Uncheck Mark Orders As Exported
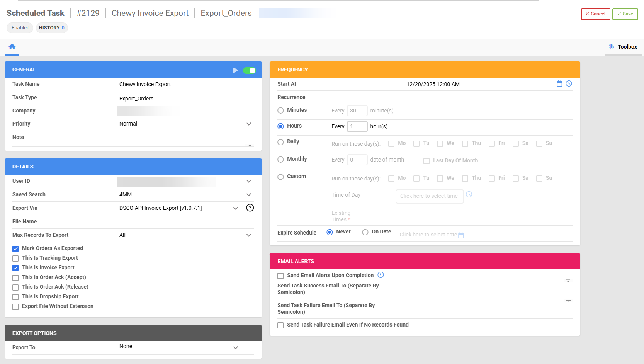The height and width of the screenshot is (364, 644). 15,248
